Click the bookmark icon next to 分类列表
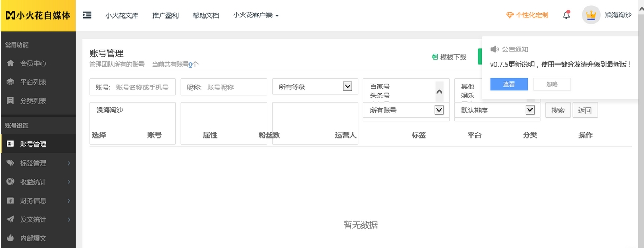This screenshot has height=248, width=644. pyautogui.click(x=11, y=100)
